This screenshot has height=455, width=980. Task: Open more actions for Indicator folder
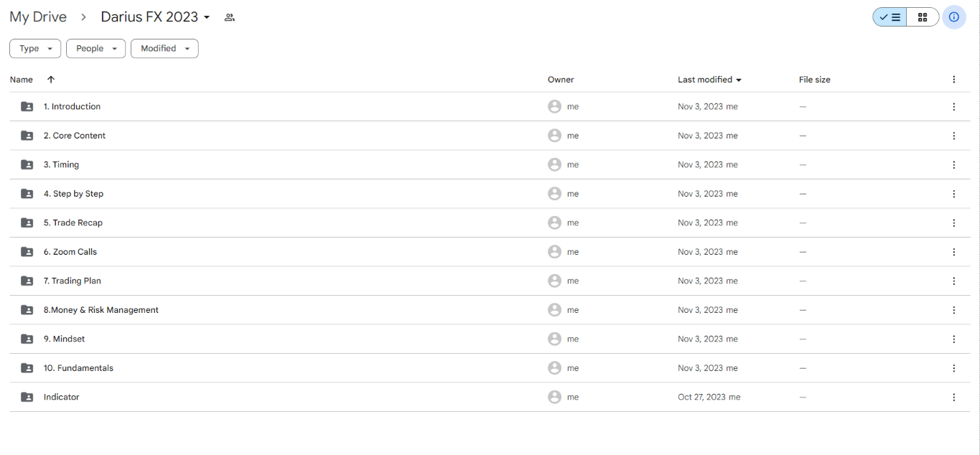tap(953, 398)
